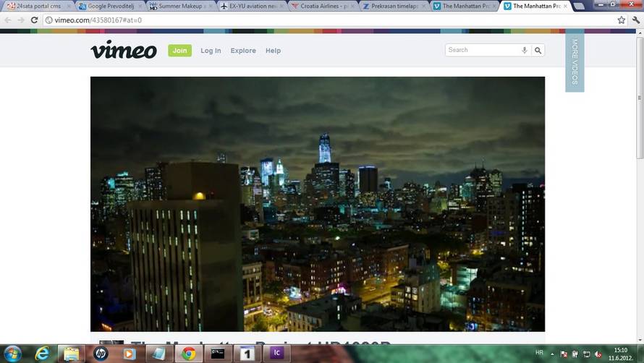
Task: Click the magnifier search button
Action: pyautogui.click(x=538, y=50)
